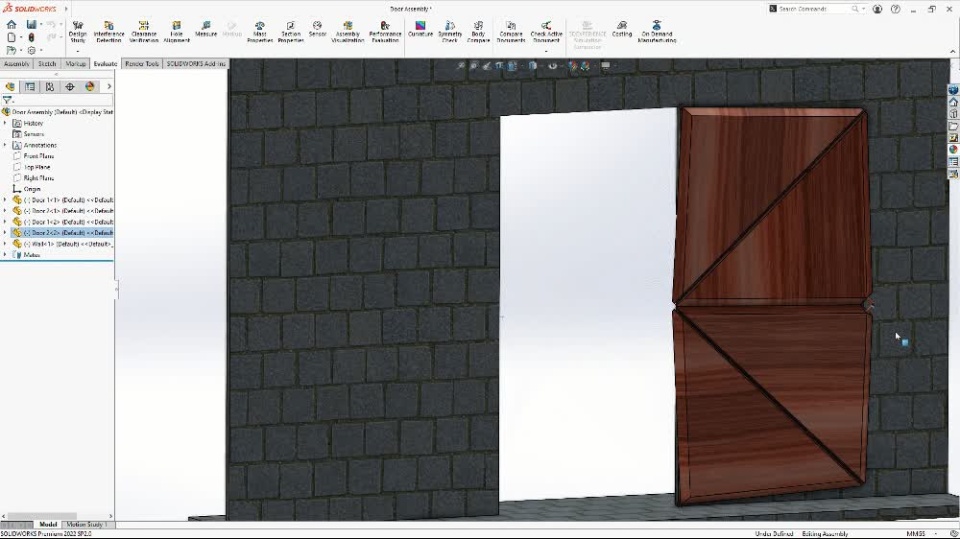Expand the Door 1<2> component

point(6,222)
